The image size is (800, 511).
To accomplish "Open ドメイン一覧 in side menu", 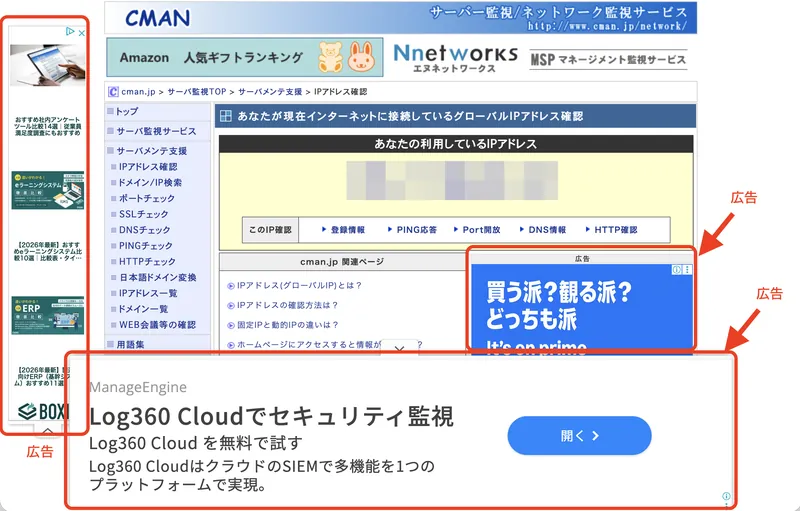I will pos(143,309).
